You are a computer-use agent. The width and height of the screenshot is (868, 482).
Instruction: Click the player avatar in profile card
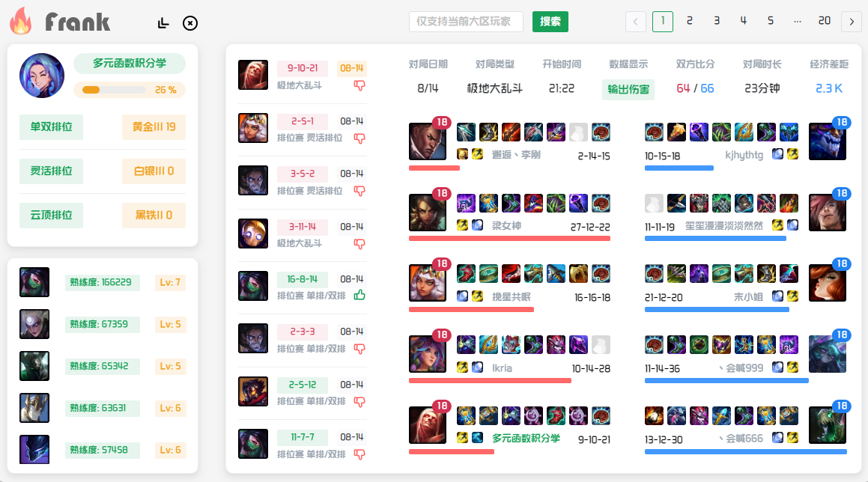click(x=41, y=76)
